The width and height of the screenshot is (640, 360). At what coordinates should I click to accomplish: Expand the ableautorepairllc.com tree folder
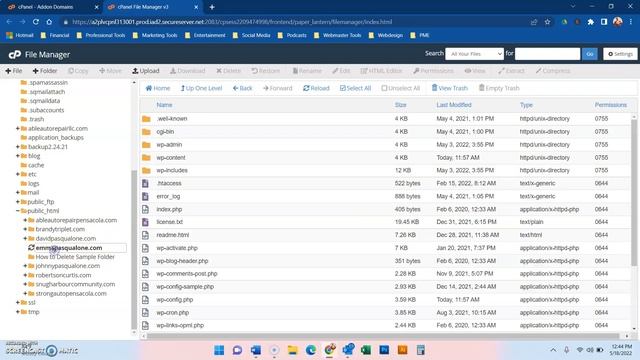(x=18, y=128)
